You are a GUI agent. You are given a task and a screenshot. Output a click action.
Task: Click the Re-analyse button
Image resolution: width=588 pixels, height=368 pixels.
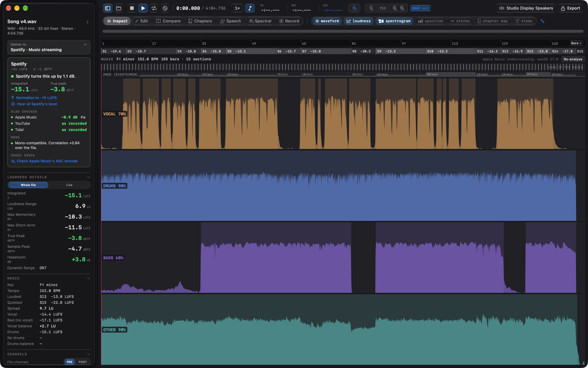(573, 59)
